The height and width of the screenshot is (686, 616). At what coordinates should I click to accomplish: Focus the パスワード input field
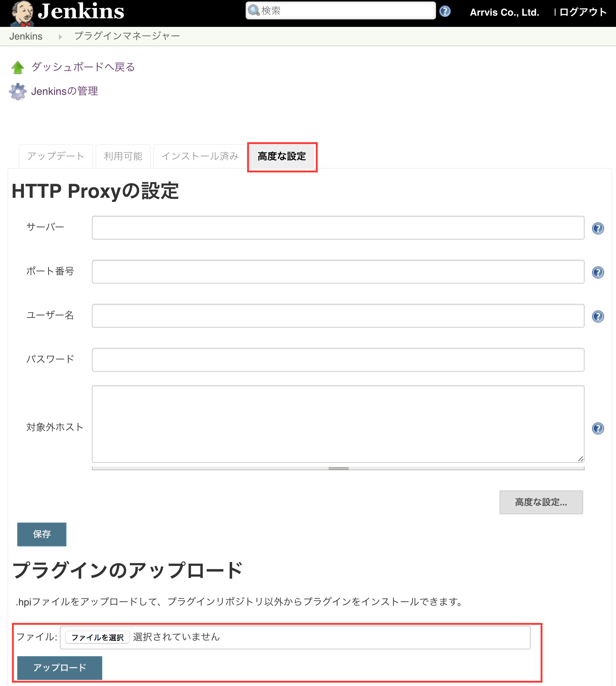click(338, 360)
